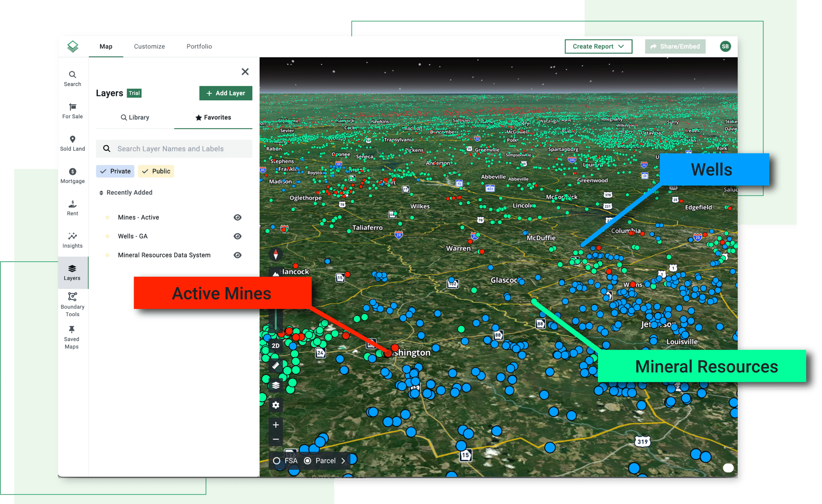Image resolution: width=822 pixels, height=504 pixels.
Task: Click the Edgefield map label
Action: point(698,207)
